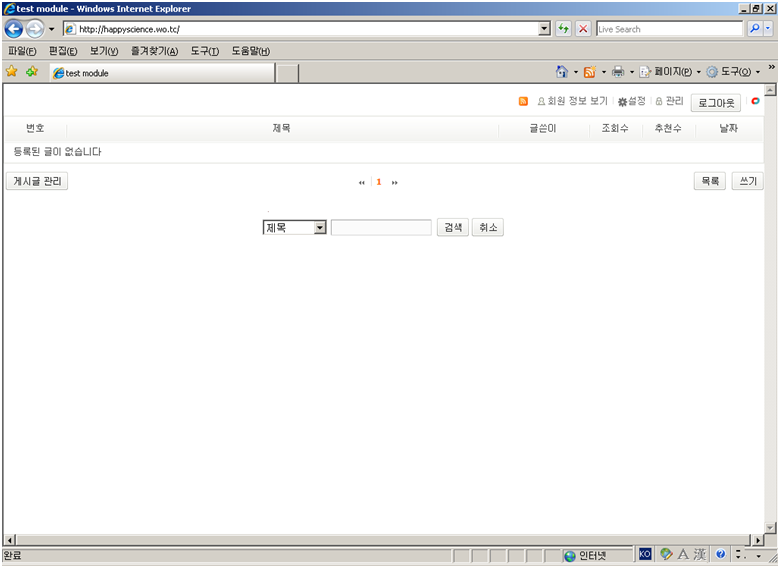Image resolution: width=780 pixels, height=568 pixels.
Task: Open the 제목 search type dropdown
Action: point(294,228)
